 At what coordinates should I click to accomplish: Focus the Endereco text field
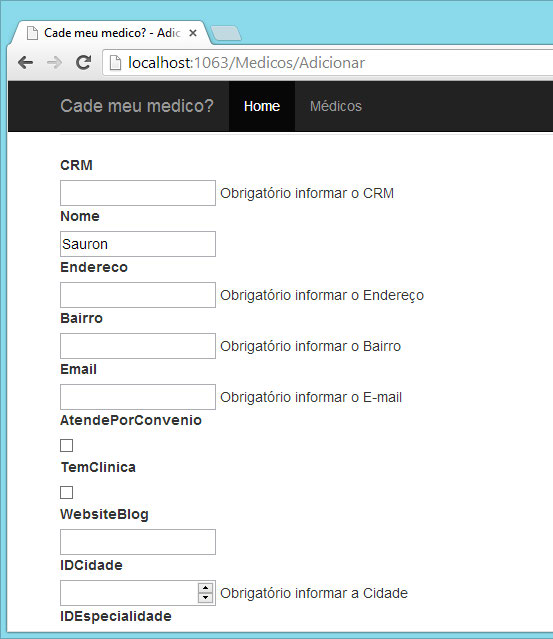[x=138, y=295]
